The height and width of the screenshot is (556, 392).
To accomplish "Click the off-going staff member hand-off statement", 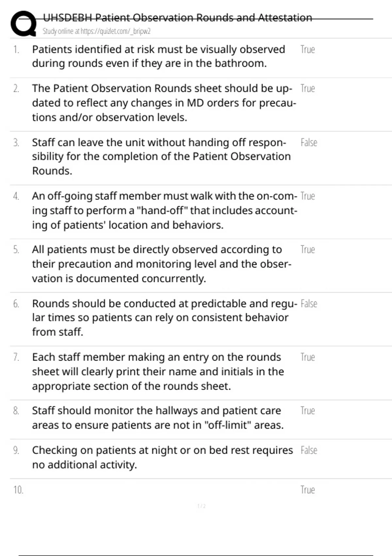I will [x=165, y=210].
